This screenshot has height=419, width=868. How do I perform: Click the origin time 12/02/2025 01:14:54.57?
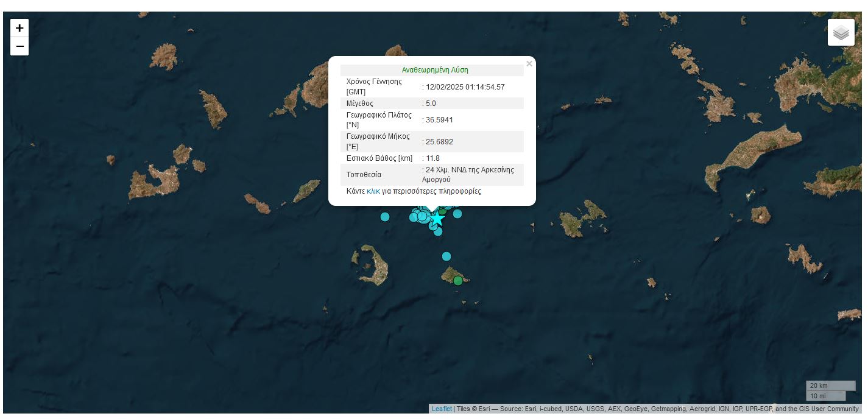(x=465, y=87)
